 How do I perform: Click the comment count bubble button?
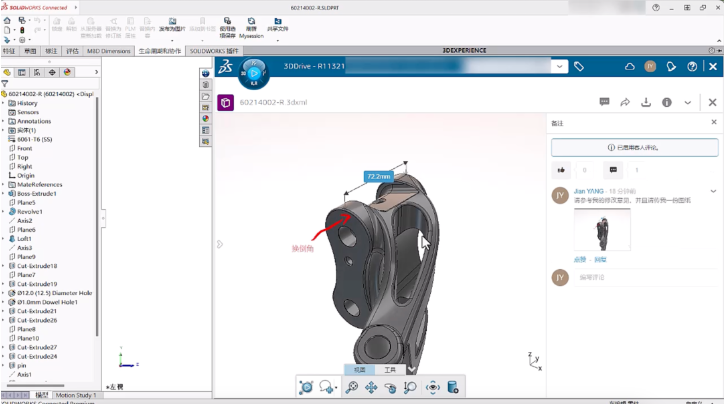pyautogui.click(x=613, y=170)
